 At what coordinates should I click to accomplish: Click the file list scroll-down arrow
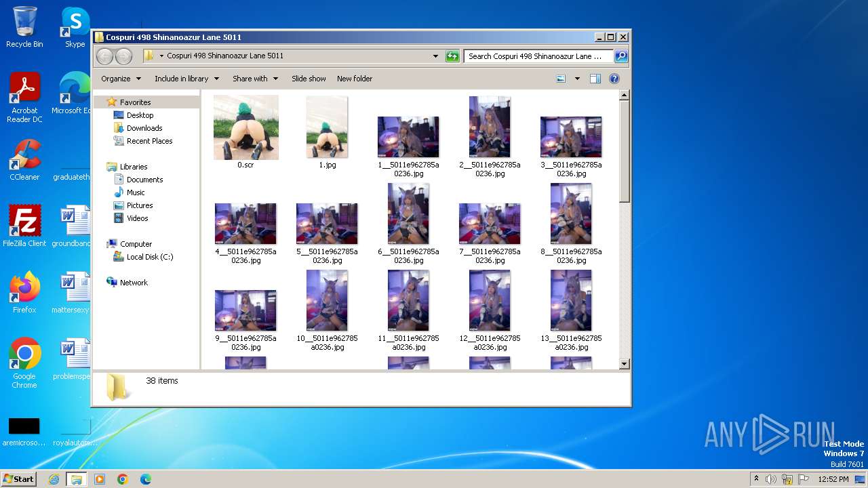tap(625, 364)
